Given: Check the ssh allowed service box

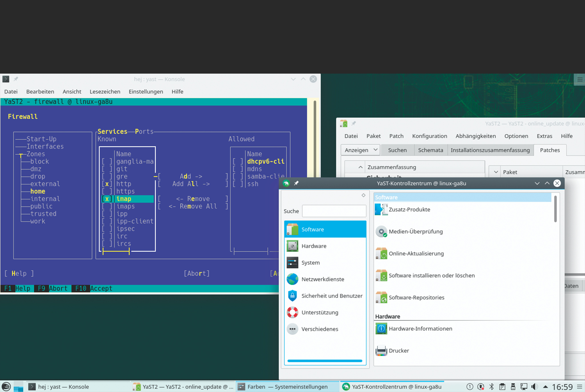Looking at the screenshot, I should (237, 184).
